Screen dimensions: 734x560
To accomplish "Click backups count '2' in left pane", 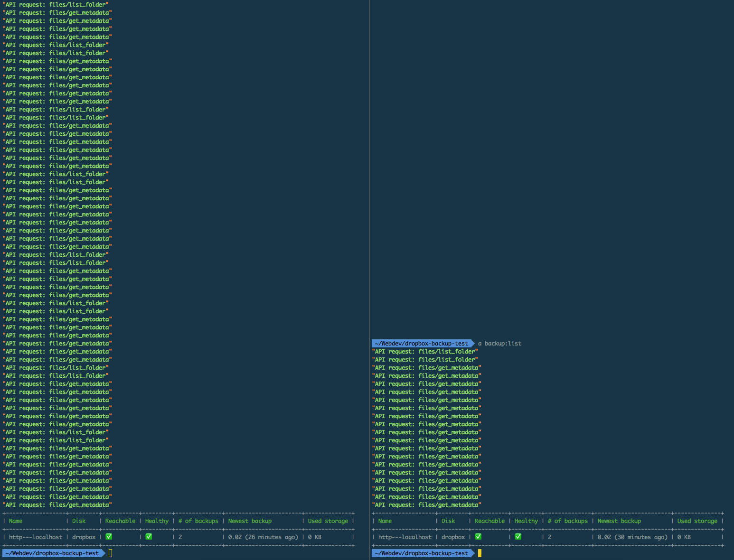I will click(x=180, y=537).
